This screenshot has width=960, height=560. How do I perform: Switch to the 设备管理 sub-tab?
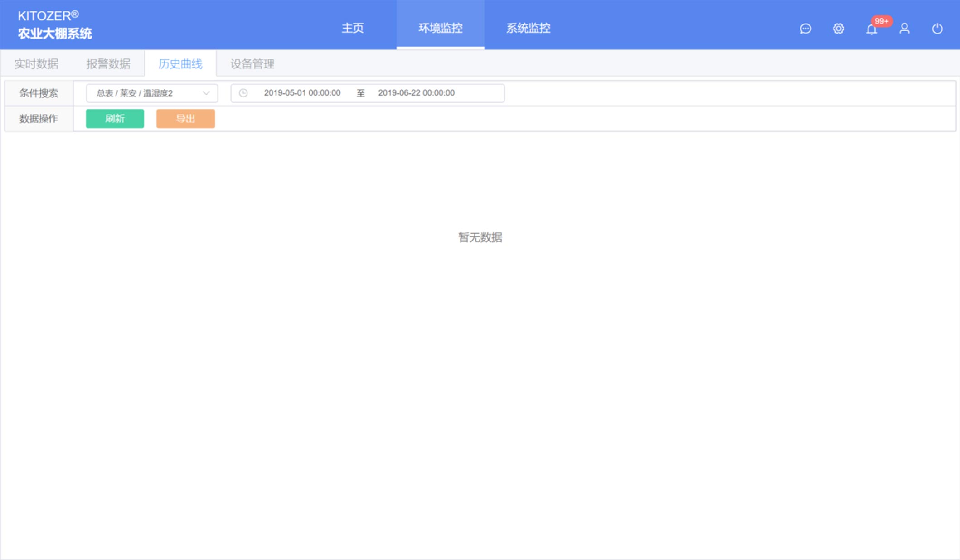(252, 64)
